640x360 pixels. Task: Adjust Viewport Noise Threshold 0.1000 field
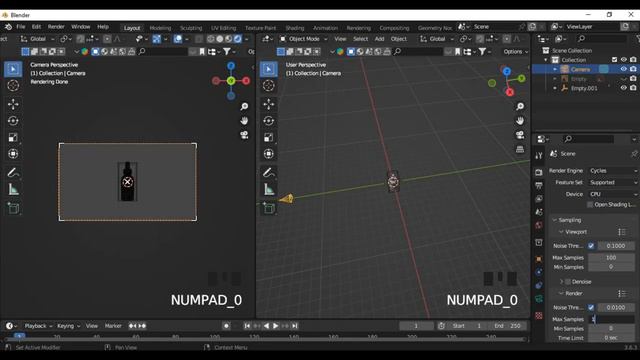click(616, 246)
